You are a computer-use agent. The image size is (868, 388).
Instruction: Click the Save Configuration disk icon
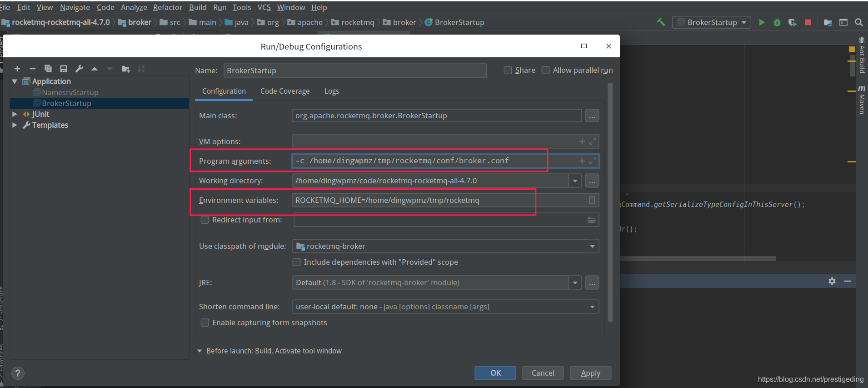click(x=64, y=69)
